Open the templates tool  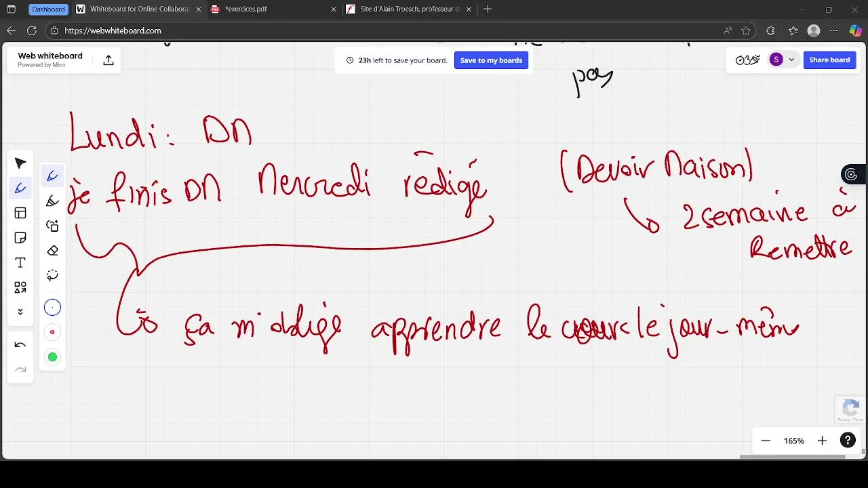[x=20, y=213]
